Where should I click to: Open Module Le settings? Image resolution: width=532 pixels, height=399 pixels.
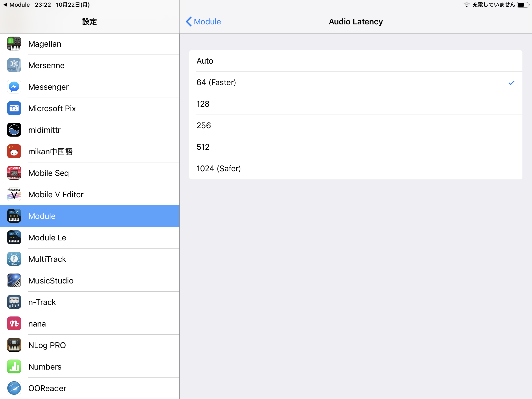[x=90, y=238]
